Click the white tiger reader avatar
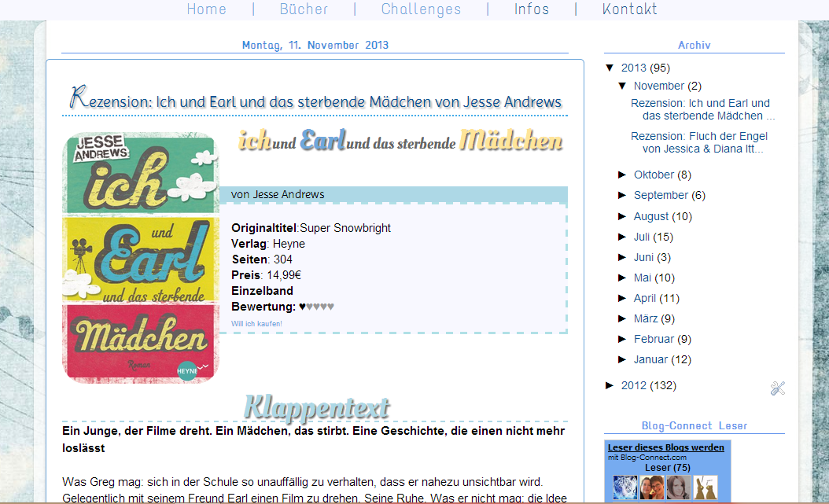The width and height of the screenshot is (829, 504). point(625,487)
